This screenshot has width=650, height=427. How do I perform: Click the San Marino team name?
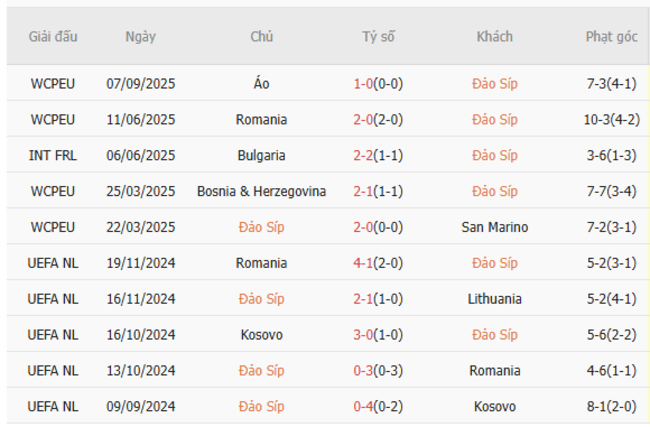tap(495, 228)
